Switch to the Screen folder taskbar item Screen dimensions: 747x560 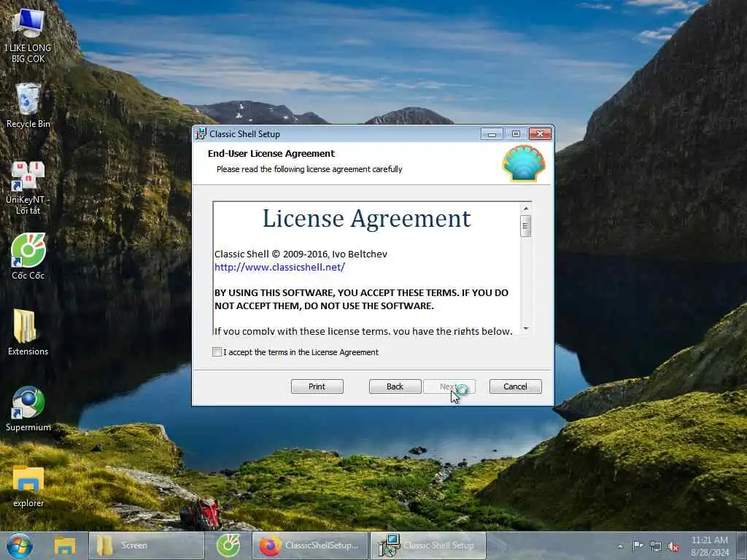click(x=147, y=545)
